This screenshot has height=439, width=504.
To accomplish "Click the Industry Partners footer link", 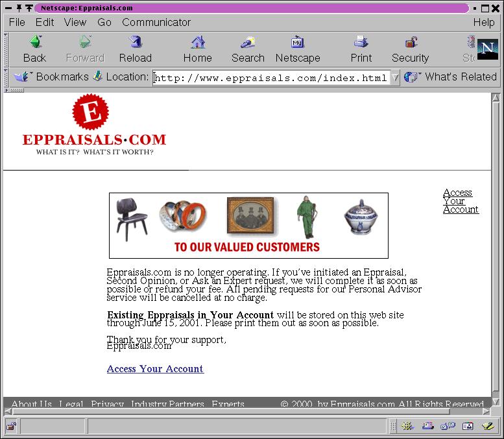I will (167, 403).
